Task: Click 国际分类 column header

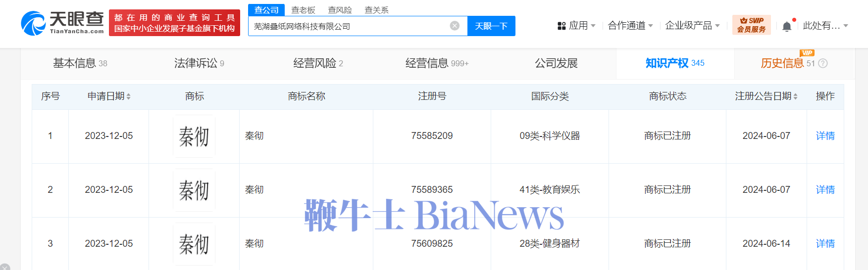Action: click(550, 96)
